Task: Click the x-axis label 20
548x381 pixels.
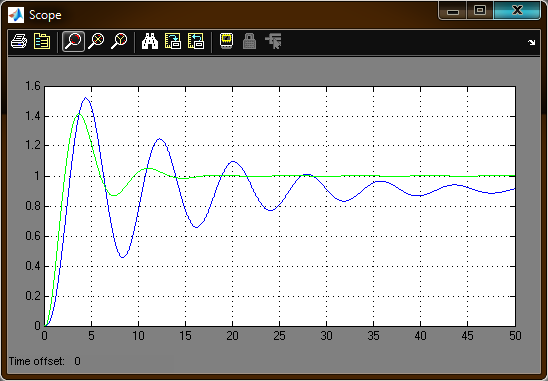Action: tap(232, 336)
